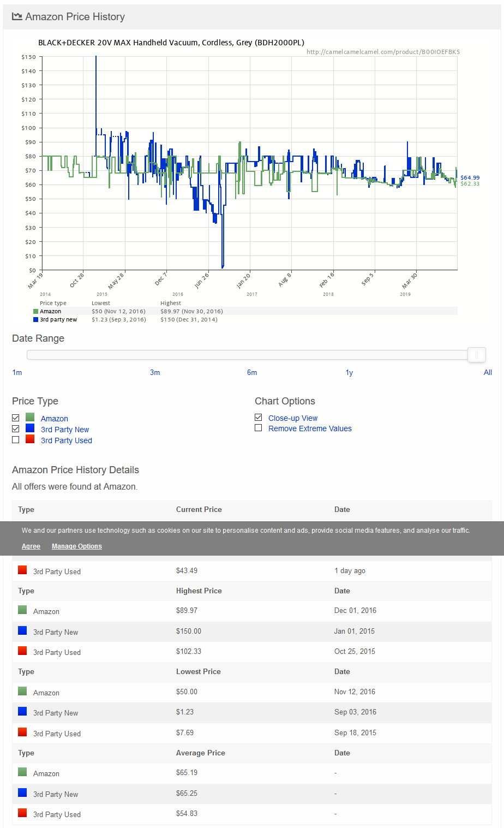504x828 pixels.
Task: Click the Date Range slider handle
Action: pyautogui.click(x=477, y=355)
